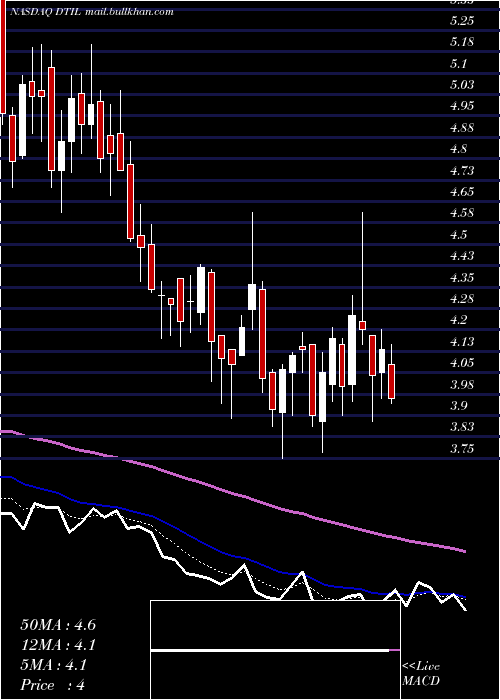The height and width of the screenshot is (700, 500).
Task: Click the 5.1 price level label
Action: 459,63
